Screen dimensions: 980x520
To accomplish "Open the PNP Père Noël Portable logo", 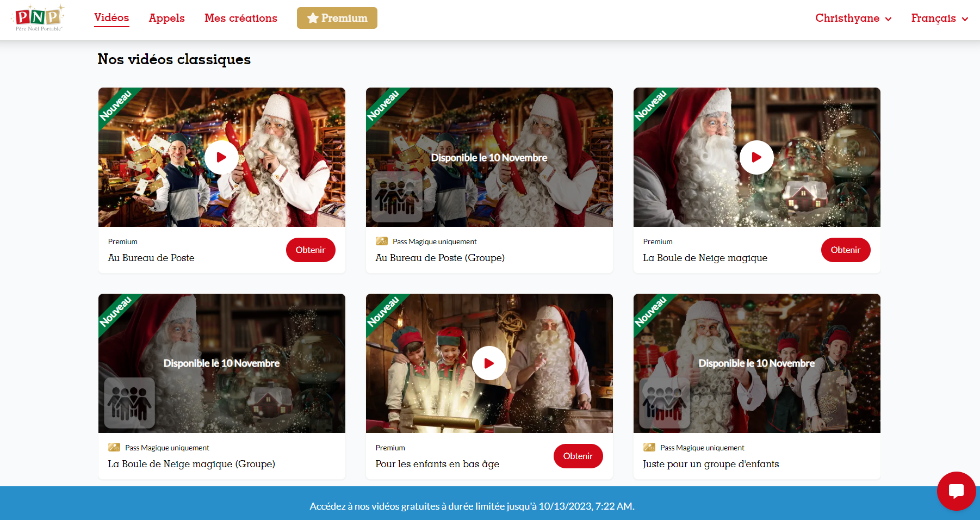I will pyautogui.click(x=38, y=18).
